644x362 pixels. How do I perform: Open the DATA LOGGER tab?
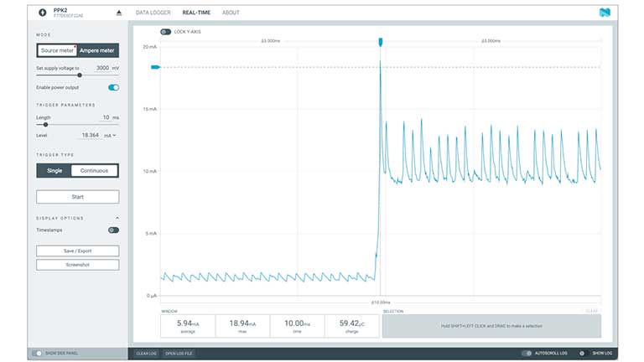tap(153, 13)
